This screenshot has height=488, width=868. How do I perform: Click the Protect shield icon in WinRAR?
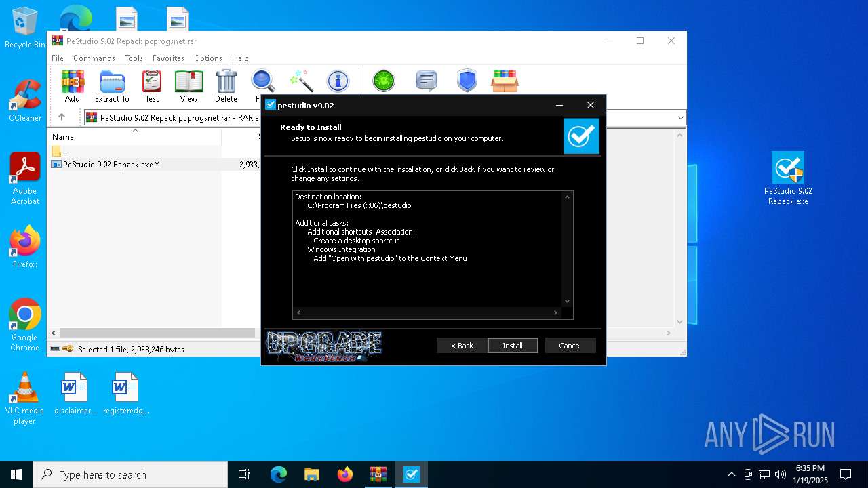467,81
